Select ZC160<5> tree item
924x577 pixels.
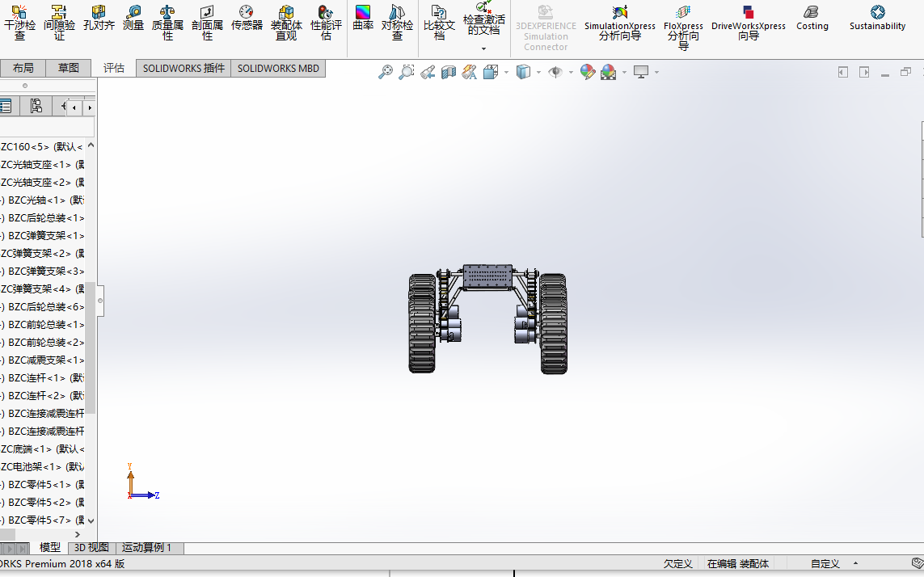coord(42,146)
